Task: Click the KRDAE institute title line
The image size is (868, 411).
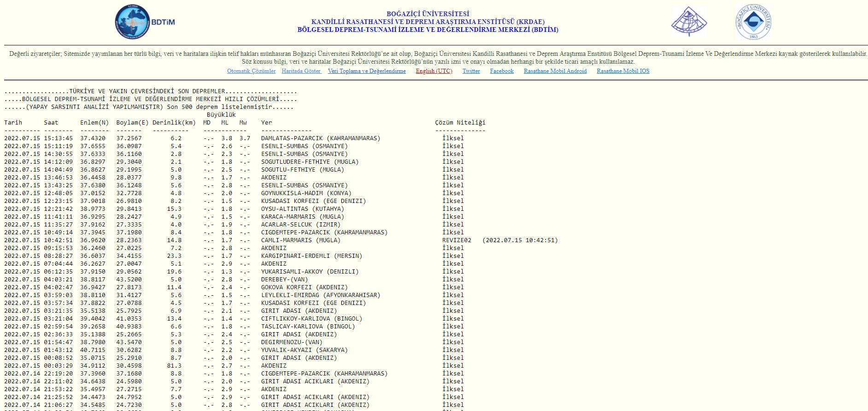Action: click(x=428, y=22)
